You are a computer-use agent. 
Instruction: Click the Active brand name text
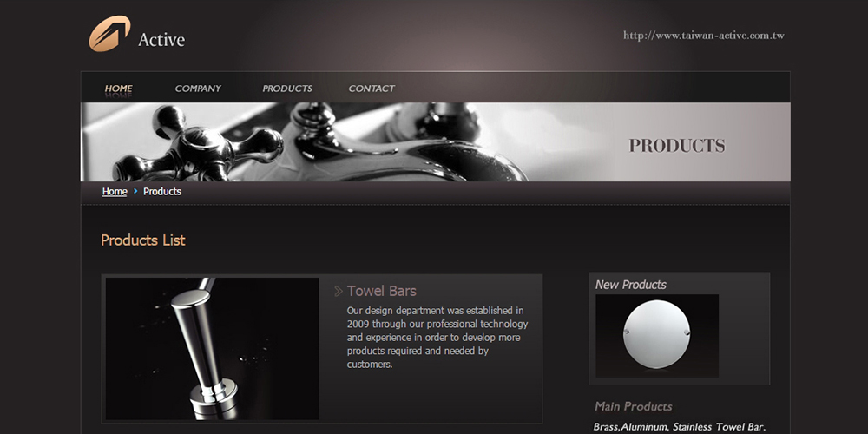[x=161, y=40]
